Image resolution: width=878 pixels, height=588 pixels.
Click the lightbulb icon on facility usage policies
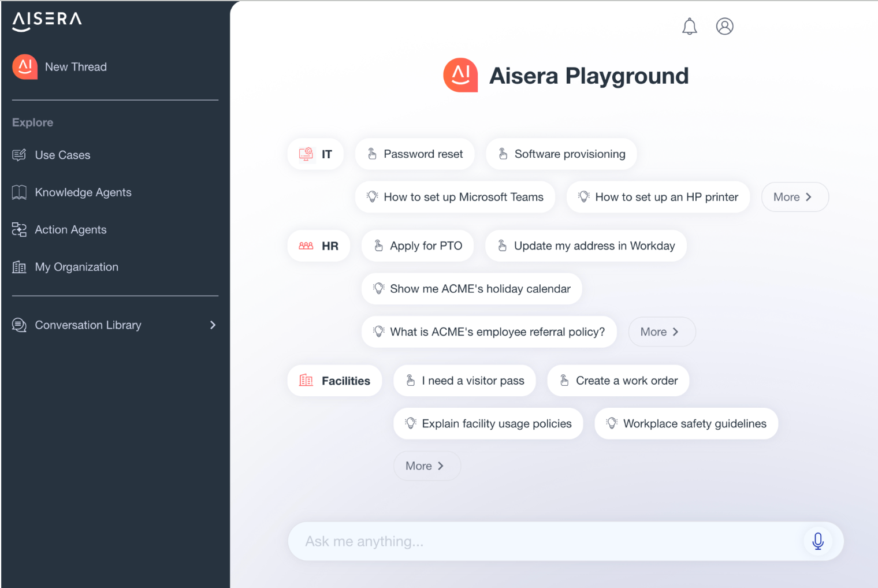pos(411,423)
